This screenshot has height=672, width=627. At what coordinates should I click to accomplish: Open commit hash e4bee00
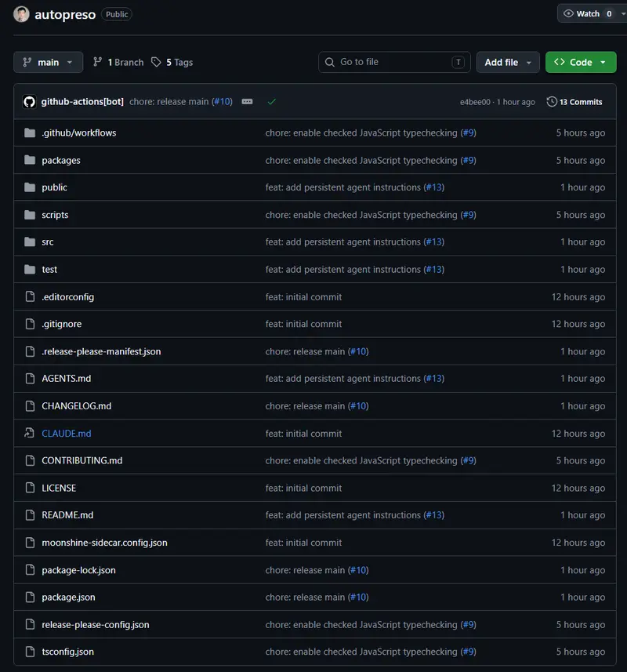(x=475, y=102)
